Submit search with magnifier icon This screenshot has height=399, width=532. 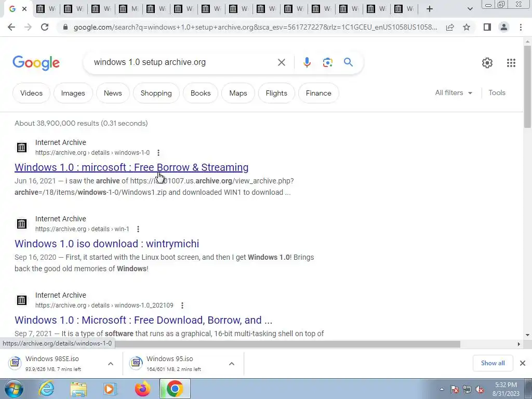tap(348, 62)
